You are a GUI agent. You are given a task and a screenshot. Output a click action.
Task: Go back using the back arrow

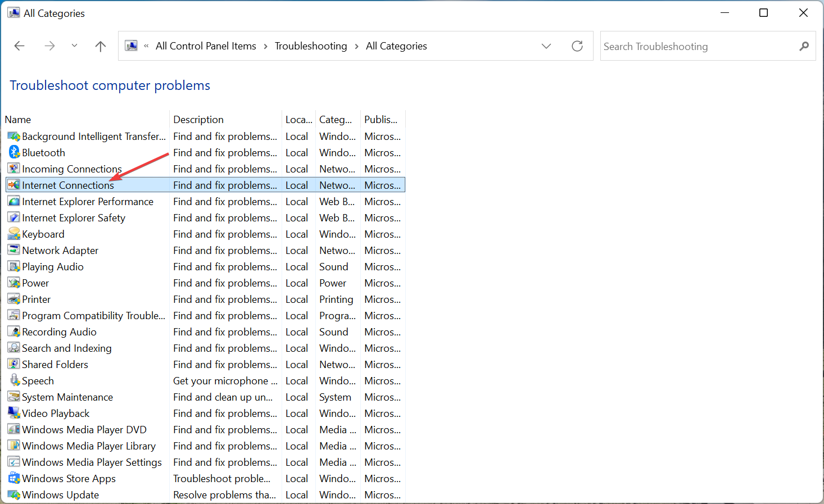[20, 46]
